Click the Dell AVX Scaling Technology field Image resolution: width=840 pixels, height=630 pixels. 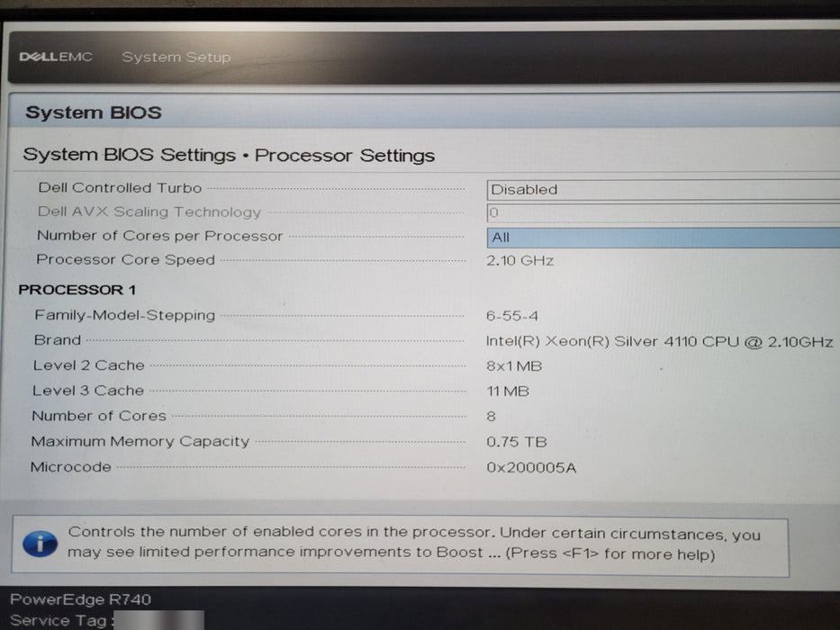click(x=664, y=213)
